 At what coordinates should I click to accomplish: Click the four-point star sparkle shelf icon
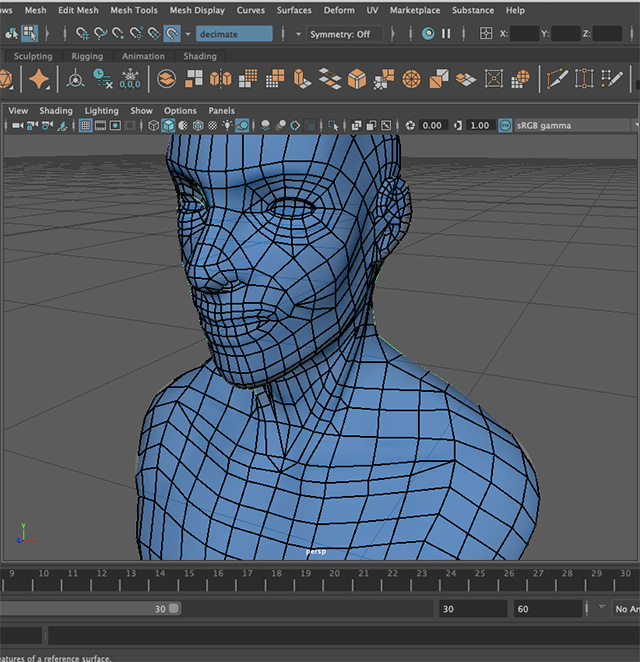tap(39, 79)
